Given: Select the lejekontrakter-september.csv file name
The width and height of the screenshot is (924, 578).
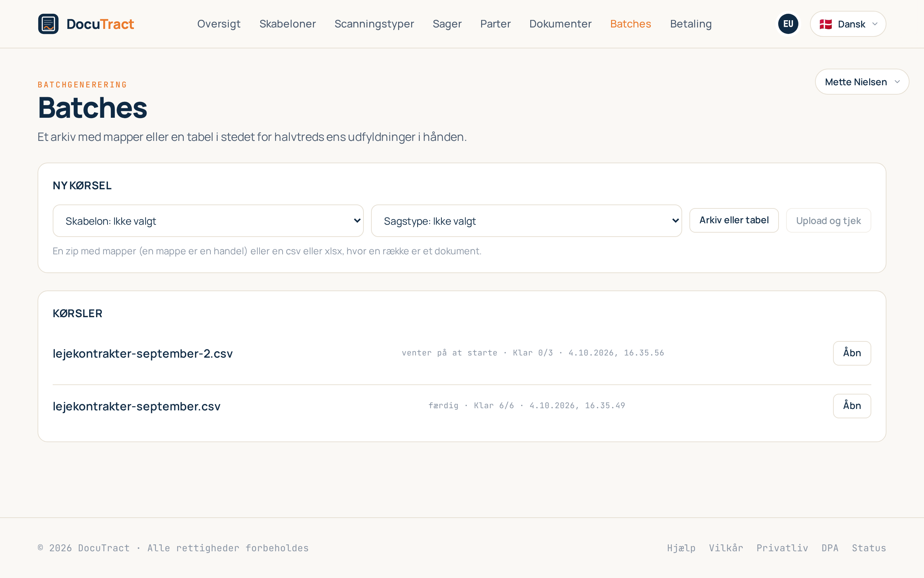Looking at the screenshot, I should (x=136, y=406).
